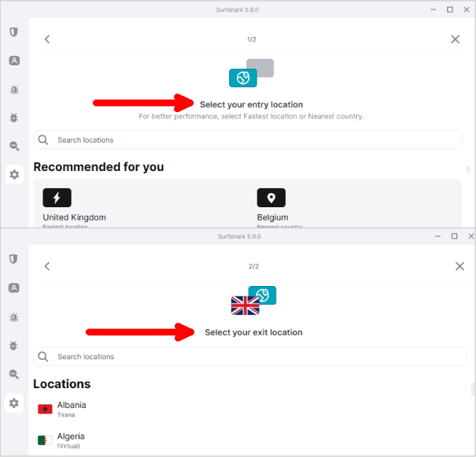Click the scrollbar in the entry location list

pos(468,170)
